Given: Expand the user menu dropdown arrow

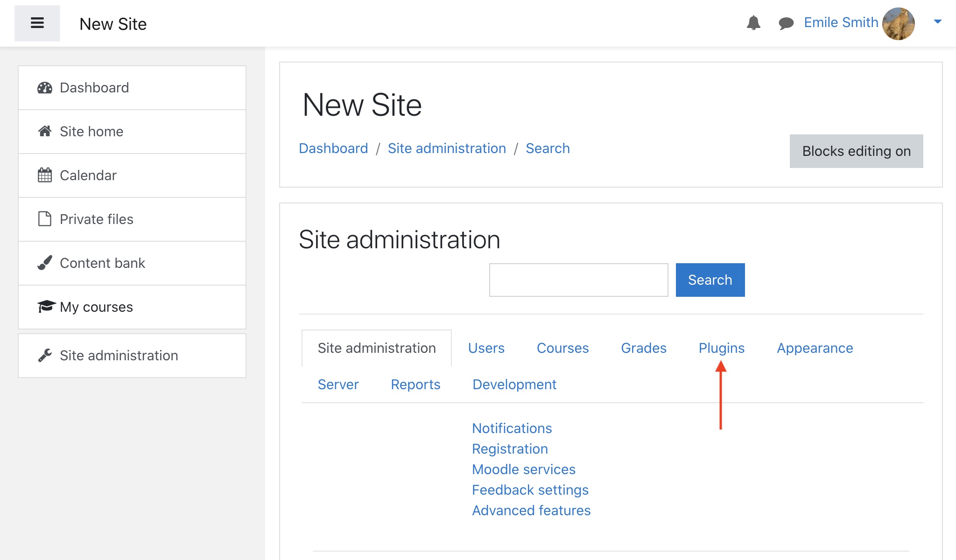Looking at the screenshot, I should [x=937, y=21].
